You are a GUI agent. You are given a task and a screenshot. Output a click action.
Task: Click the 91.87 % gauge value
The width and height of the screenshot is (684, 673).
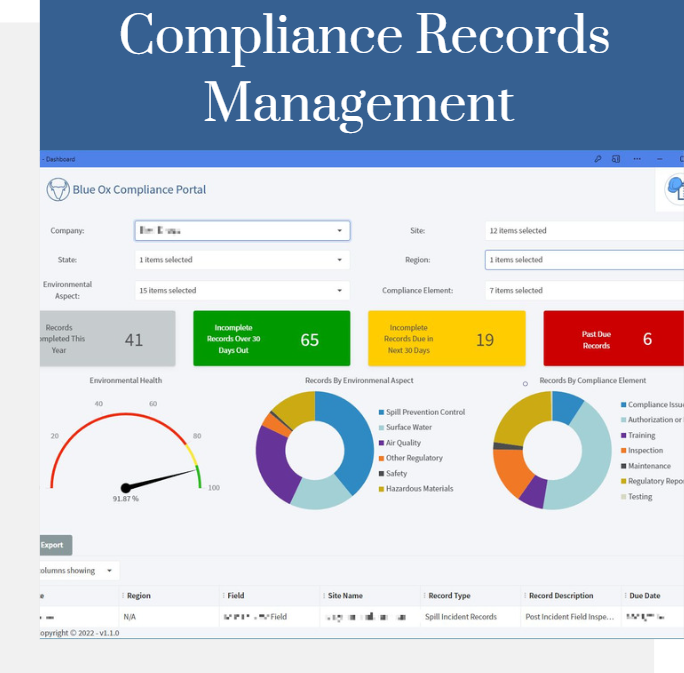(x=126, y=499)
